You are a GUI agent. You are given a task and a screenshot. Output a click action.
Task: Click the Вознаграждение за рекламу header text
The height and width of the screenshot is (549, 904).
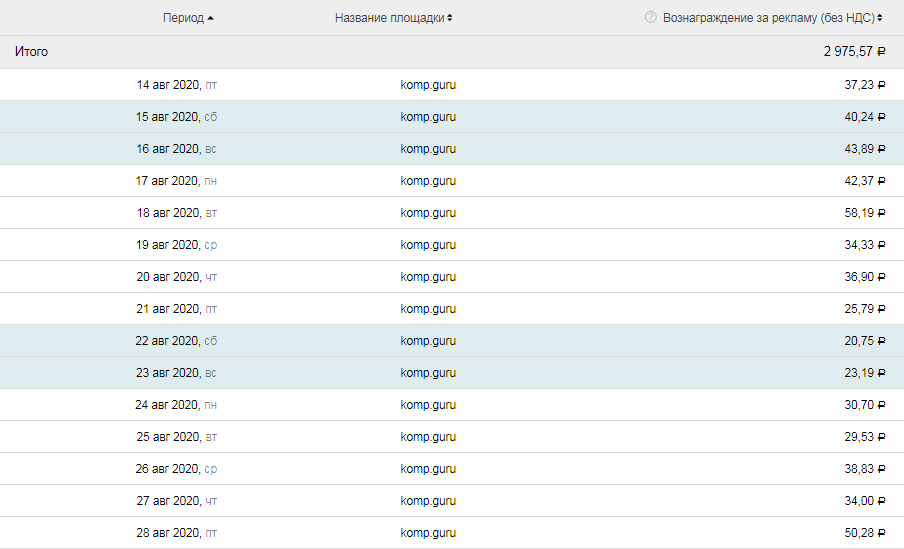(x=768, y=18)
